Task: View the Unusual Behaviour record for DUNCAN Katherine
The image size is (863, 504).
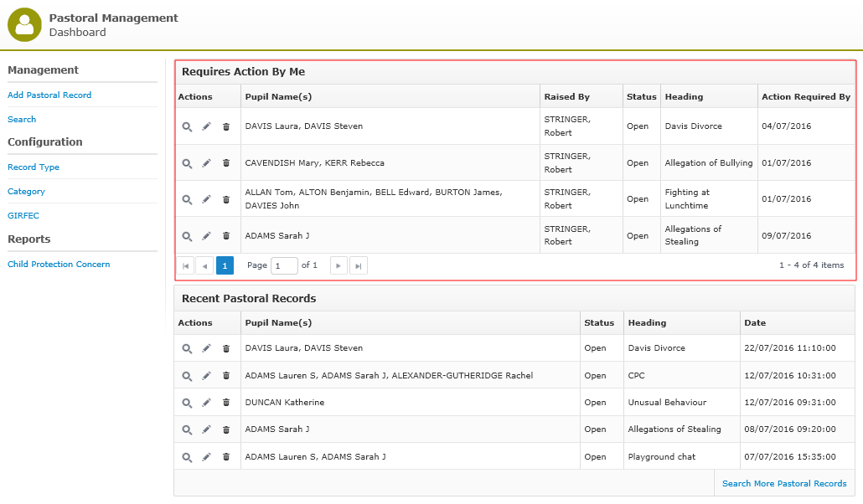Action: (x=187, y=404)
